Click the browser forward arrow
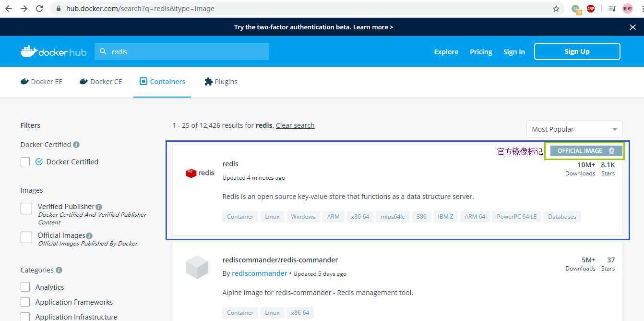Screen dimensions: 644x321 pyautogui.click(x=24, y=9)
